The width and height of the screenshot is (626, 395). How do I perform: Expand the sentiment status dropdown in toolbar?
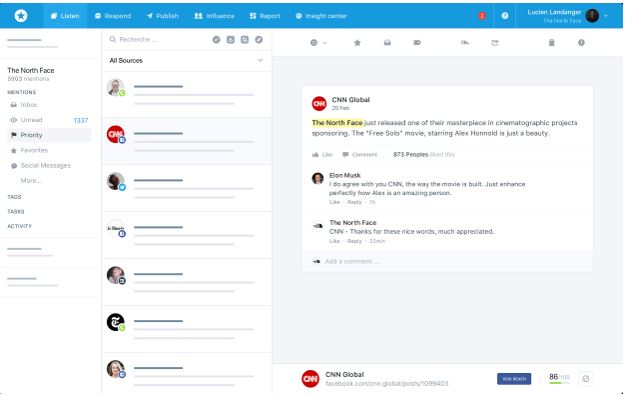tap(318, 43)
